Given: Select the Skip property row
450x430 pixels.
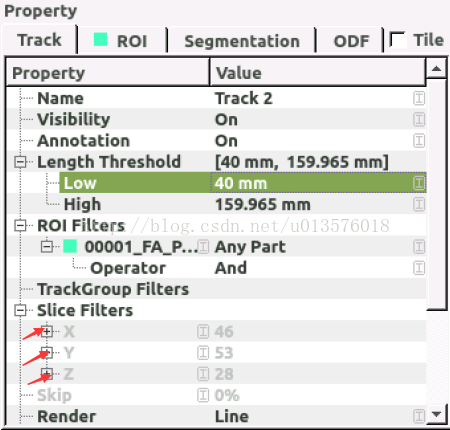Looking at the screenshot, I should pyautogui.click(x=216, y=395).
